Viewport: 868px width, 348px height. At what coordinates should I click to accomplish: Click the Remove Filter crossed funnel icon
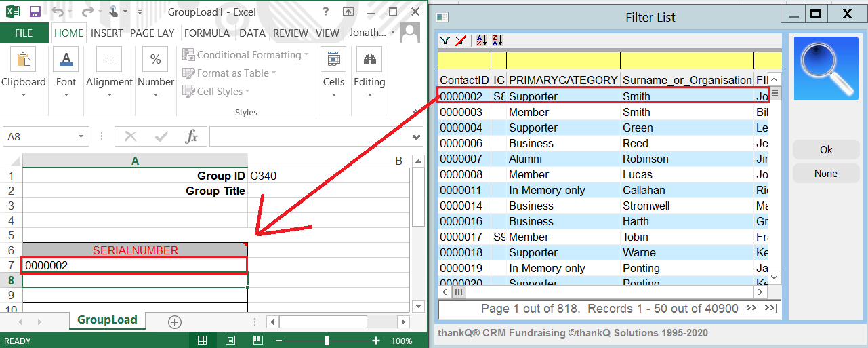(460, 41)
